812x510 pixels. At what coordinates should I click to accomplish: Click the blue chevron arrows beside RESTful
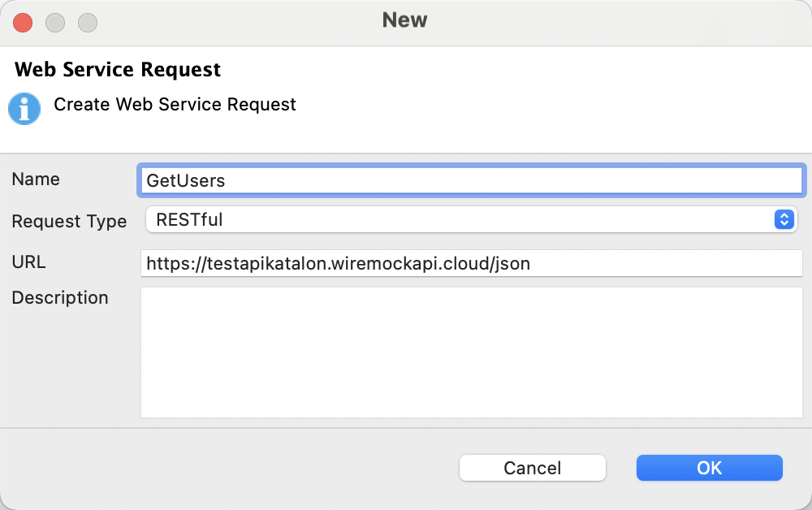(784, 219)
